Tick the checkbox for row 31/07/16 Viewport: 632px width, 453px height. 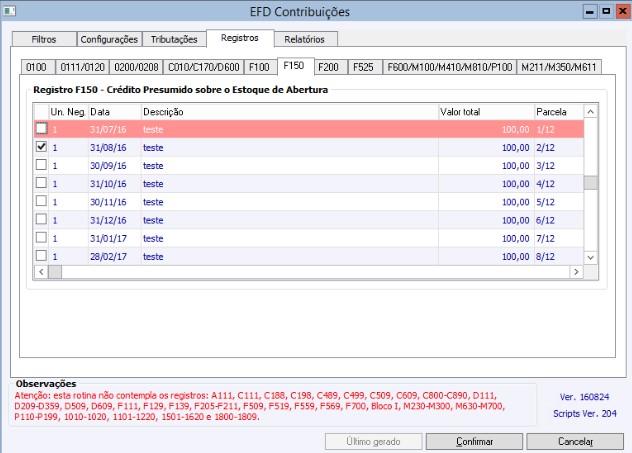[x=41, y=129]
